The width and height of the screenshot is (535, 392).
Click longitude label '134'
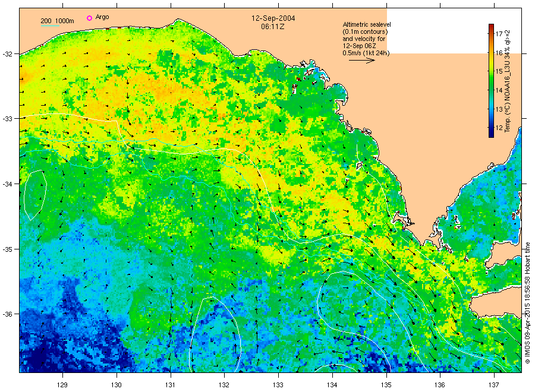pyautogui.click(x=332, y=385)
